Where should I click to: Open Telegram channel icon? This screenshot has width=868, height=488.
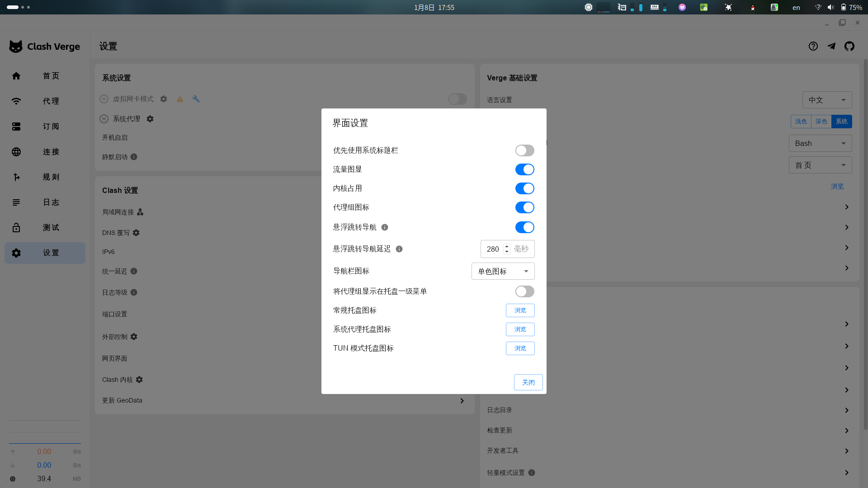(831, 46)
